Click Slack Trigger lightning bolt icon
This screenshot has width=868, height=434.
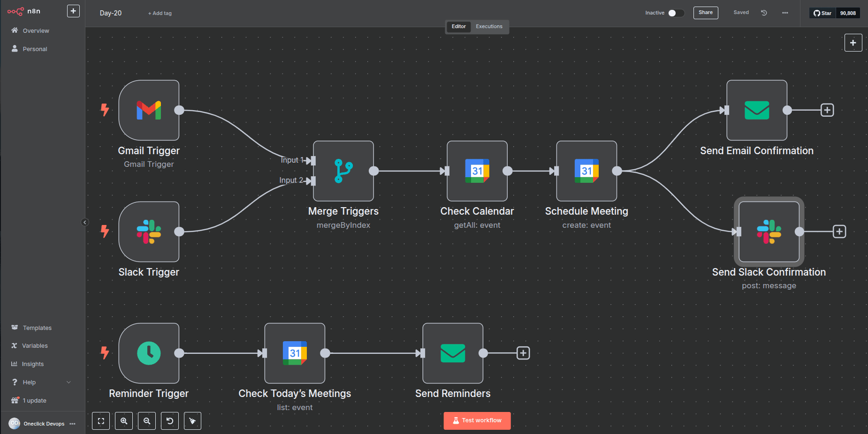tap(105, 231)
